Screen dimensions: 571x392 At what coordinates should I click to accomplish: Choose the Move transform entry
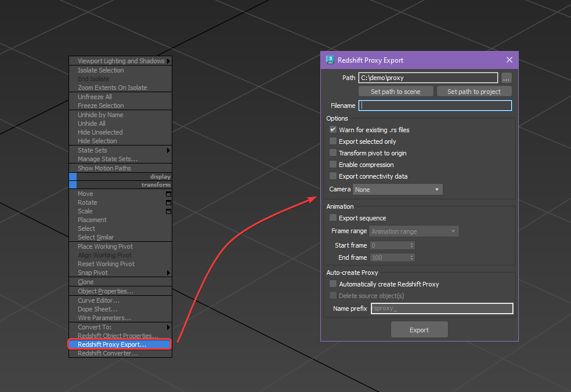pos(120,194)
